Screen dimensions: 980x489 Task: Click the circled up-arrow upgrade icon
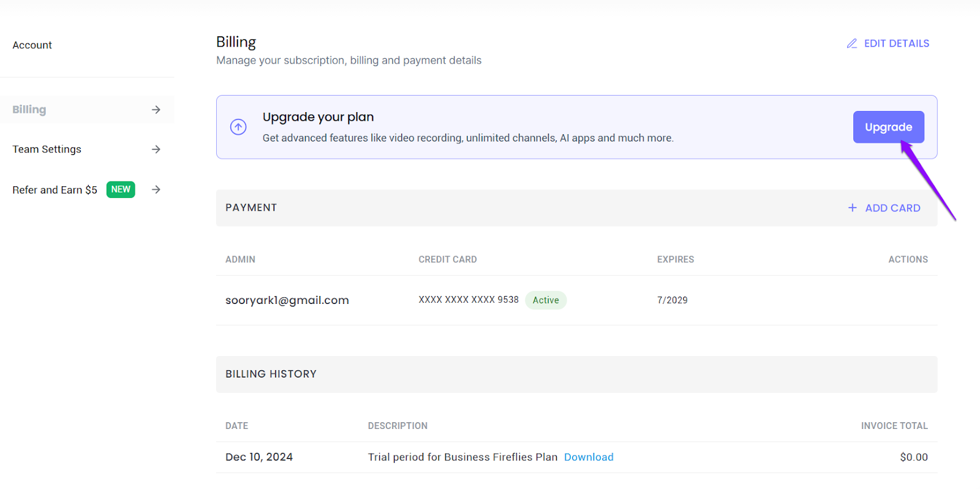tap(238, 127)
